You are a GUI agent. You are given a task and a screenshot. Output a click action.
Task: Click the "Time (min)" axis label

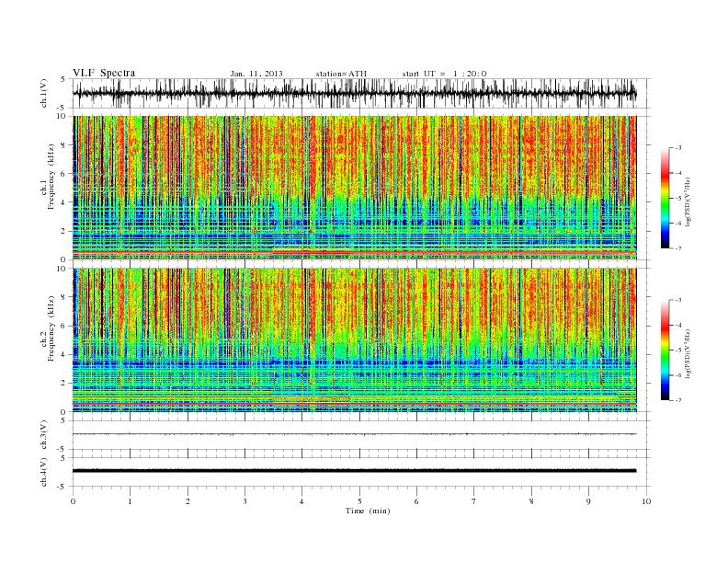click(x=368, y=511)
